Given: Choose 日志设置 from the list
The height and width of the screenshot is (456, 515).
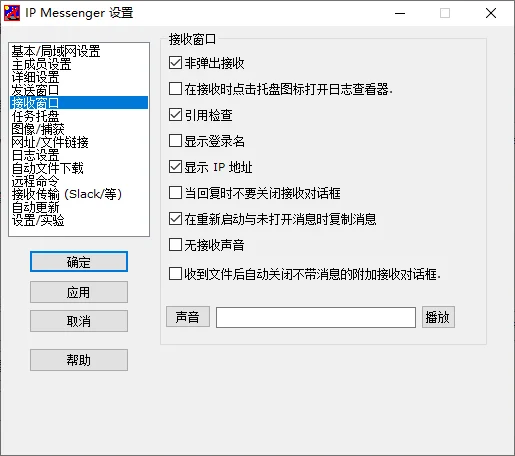Looking at the screenshot, I should [x=79, y=155].
